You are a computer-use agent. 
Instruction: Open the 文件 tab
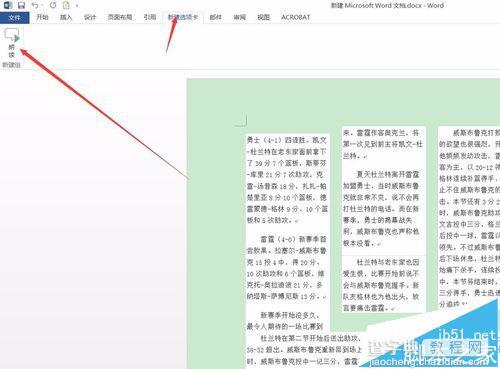14,17
